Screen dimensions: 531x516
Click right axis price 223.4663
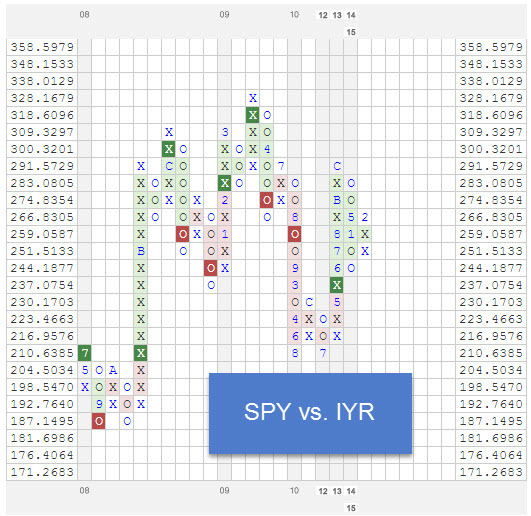491,319
